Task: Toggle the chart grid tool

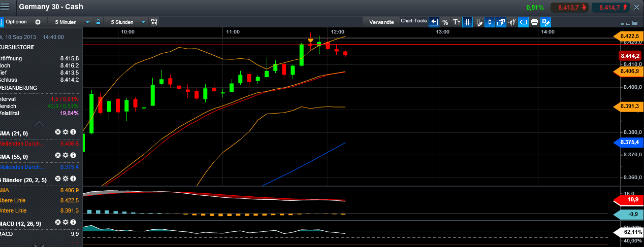Action: [x=467, y=22]
